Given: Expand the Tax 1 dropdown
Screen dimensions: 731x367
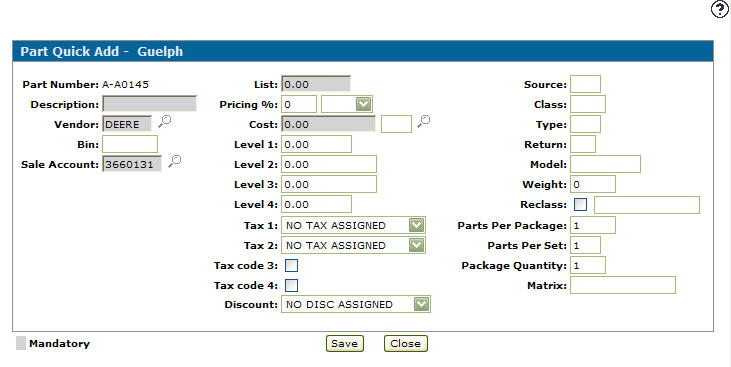Looking at the screenshot, I should pyautogui.click(x=353, y=225).
